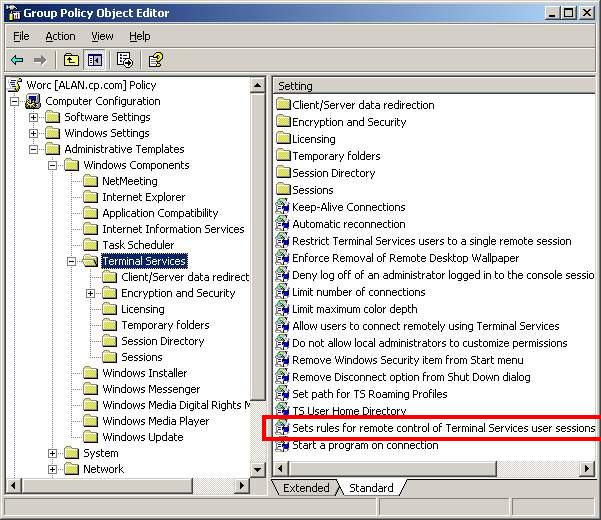Screen dimensions: 601x520
Task: Expand the Windows Settings node
Action: [x=34, y=133]
